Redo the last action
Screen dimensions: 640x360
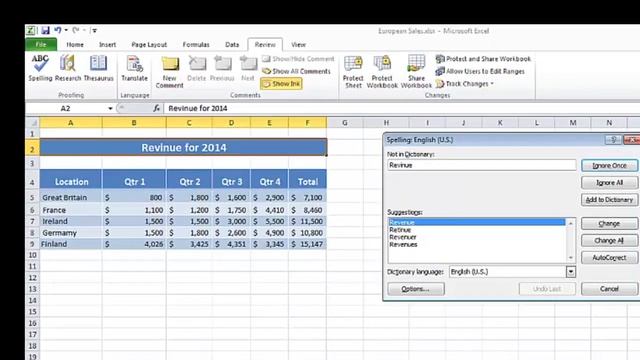(x=76, y=30)
